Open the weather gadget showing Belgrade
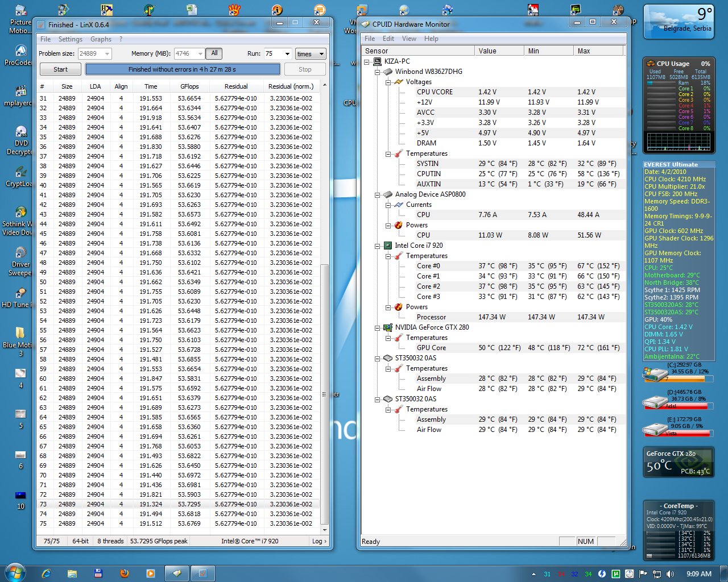Image resolution: width=728 pixels, height=582 pixels. tap(679, 22)
